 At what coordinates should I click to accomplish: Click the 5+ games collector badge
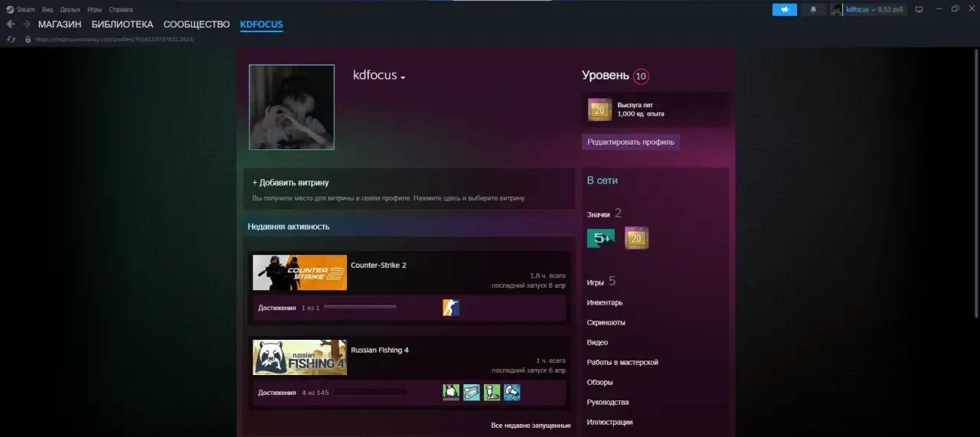(x=600, y=239)
